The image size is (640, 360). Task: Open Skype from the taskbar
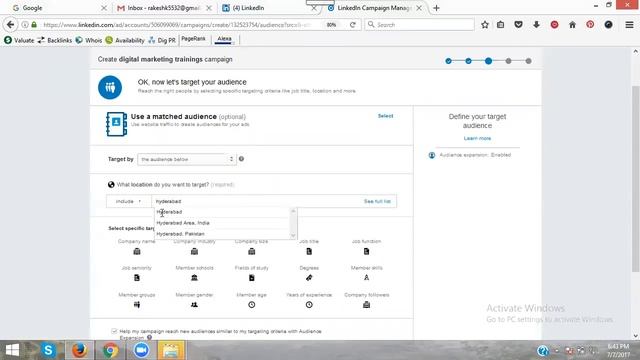click(48, 350)
